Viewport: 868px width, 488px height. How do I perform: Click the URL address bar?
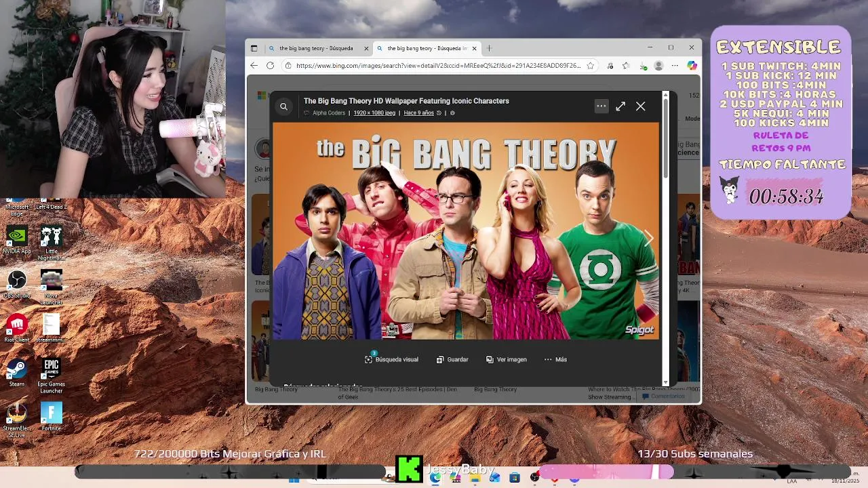coord(438,66)
